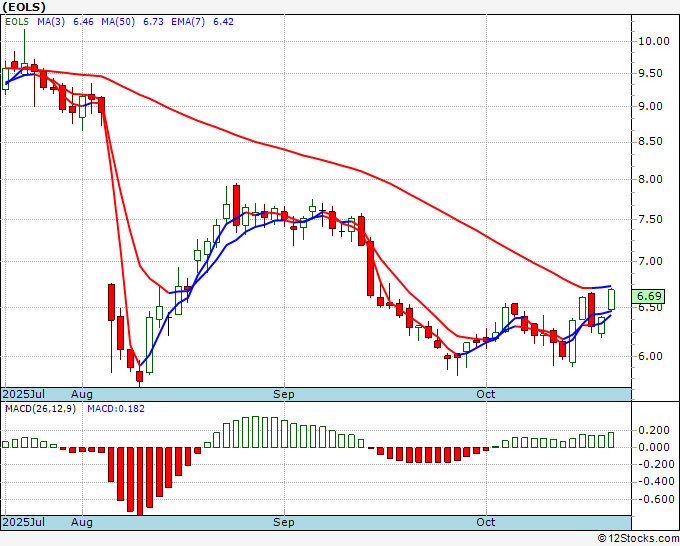Click the Oct label on price chart axis
The image size is (680, 546).
[486, 394]
